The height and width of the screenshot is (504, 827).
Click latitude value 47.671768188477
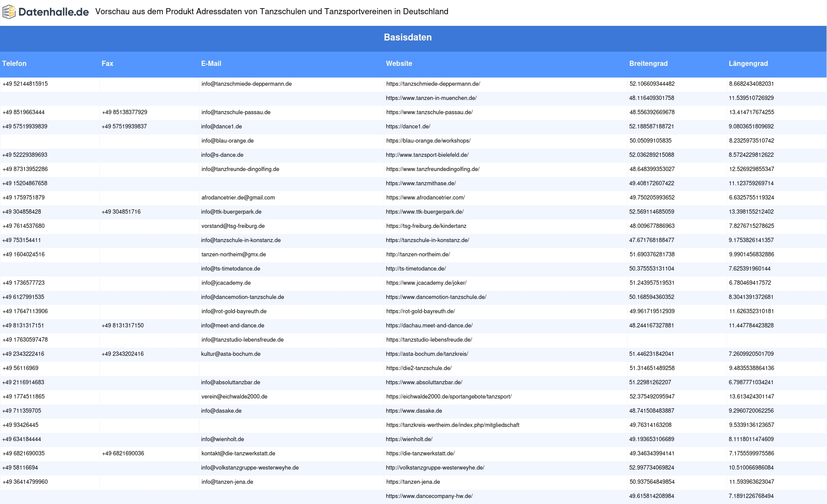[652, 240]
